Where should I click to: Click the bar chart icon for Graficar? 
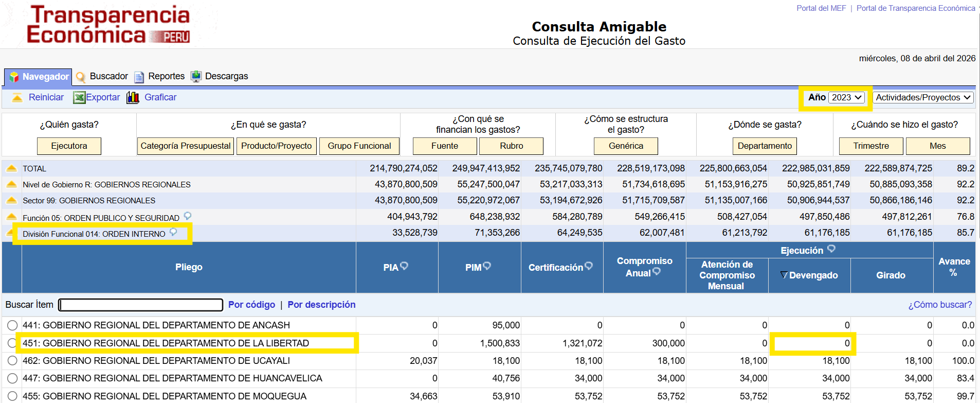pos(133,97)
